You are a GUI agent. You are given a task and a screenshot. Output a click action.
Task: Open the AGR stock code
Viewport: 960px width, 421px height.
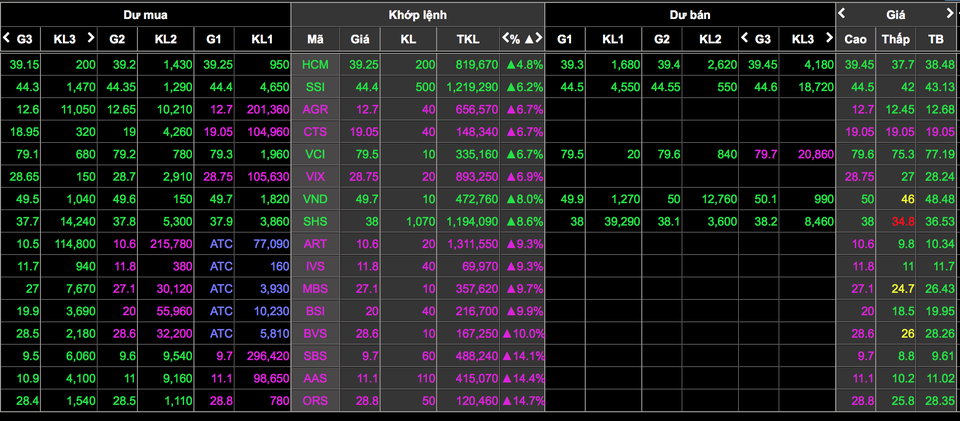pos(315,110)
